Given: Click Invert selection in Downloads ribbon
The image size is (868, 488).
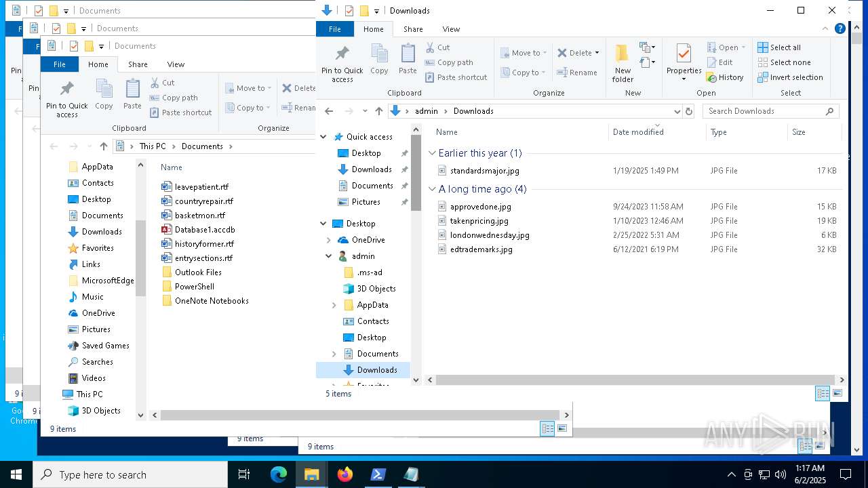Looking at the screenshot, I should (x=790, y=77).
